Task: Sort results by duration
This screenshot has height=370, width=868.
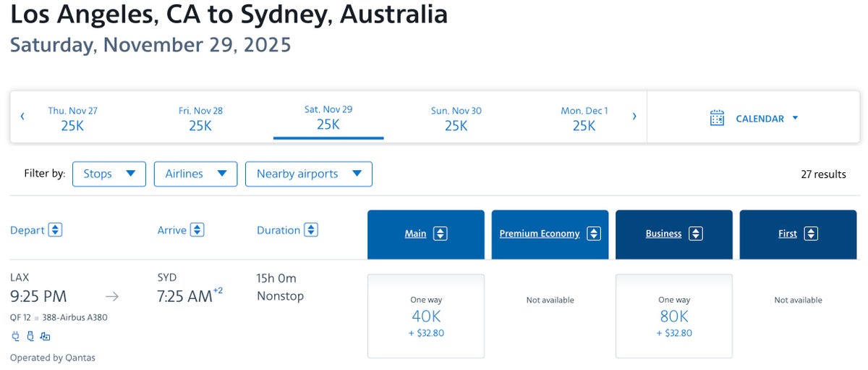Action: pos(310,230)
